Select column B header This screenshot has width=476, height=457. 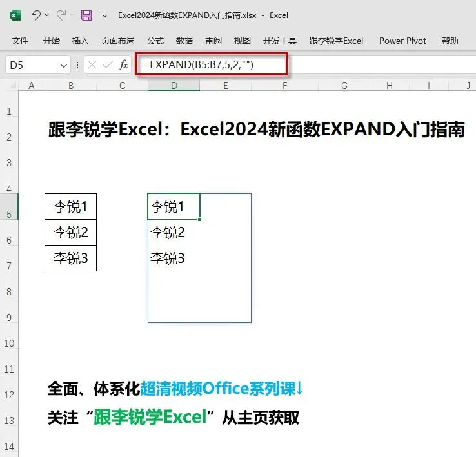[x=71, y=86]
